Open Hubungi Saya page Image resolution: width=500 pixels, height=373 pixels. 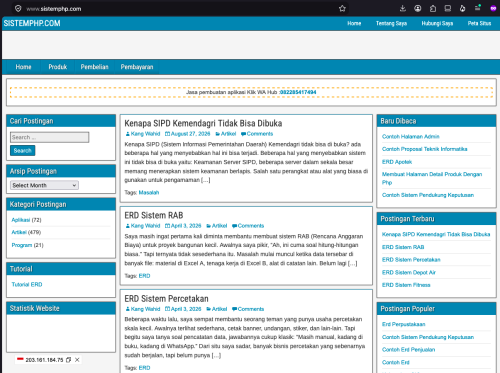[x=437, y=23]
